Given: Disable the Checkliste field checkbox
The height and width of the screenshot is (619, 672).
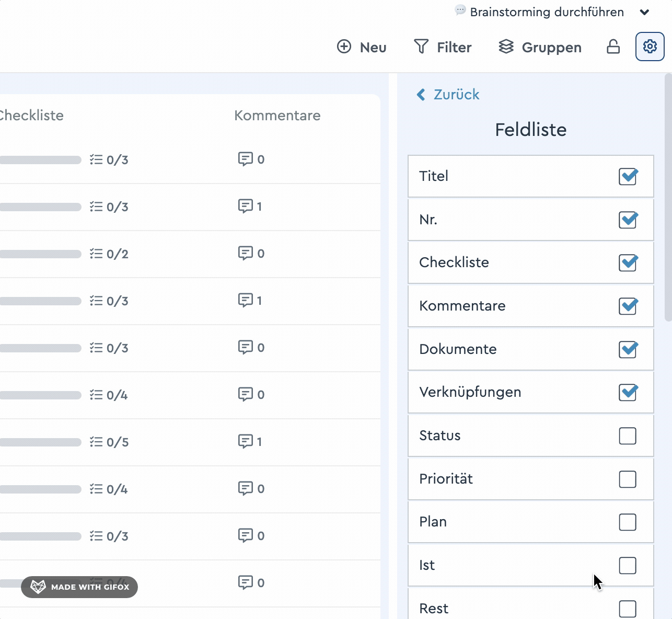Looking at the screenshot, I should point(628,262).
